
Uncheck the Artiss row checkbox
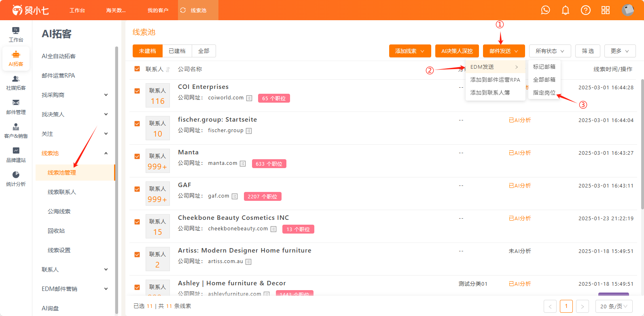pyautogui.click(x=137, y=255)
